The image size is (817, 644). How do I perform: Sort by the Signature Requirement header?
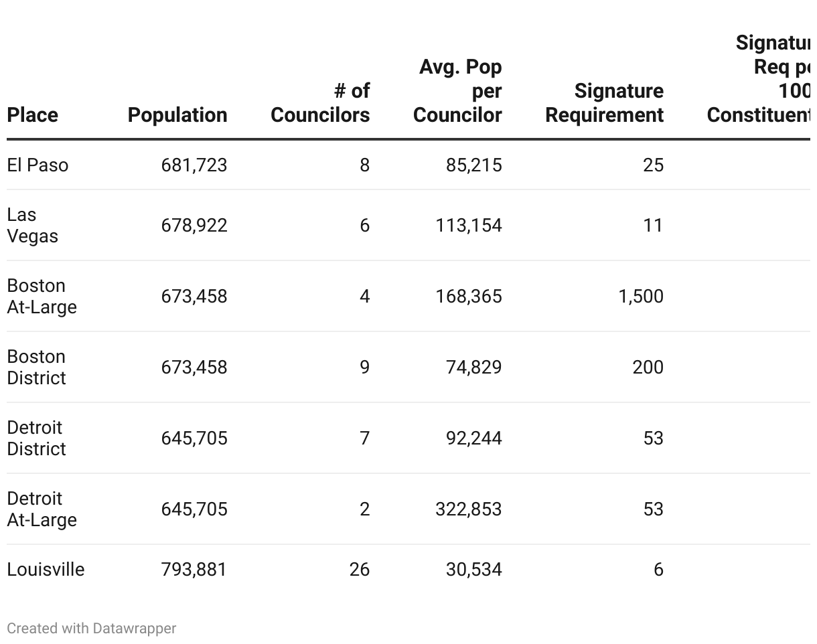pyautogui.click(x=605, y=103)
